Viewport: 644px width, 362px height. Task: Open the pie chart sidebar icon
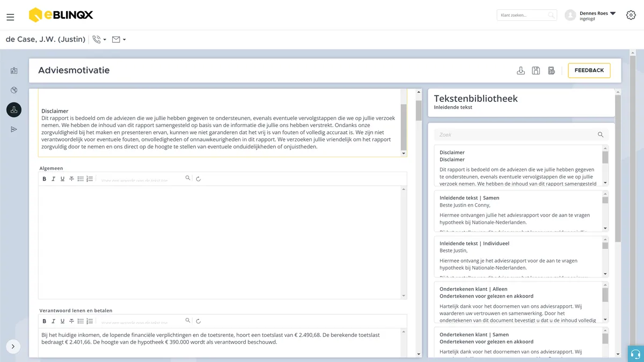(14, 90)
